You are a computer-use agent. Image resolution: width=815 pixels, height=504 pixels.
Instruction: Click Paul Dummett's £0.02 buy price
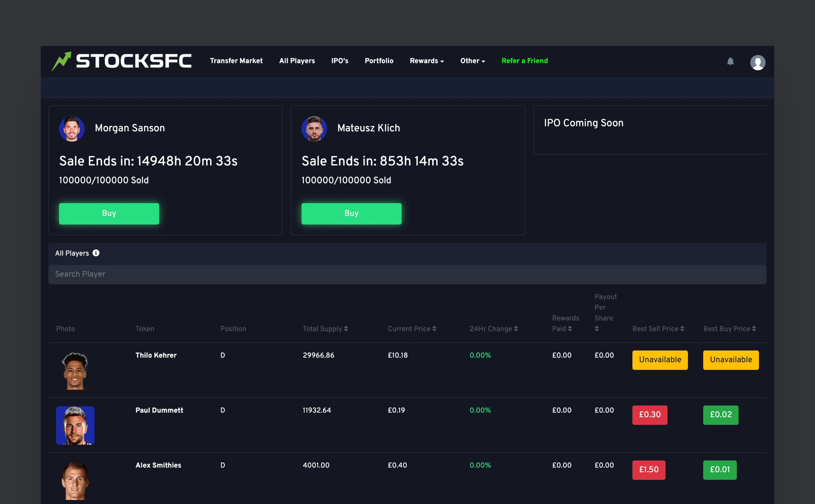[721, 415]
